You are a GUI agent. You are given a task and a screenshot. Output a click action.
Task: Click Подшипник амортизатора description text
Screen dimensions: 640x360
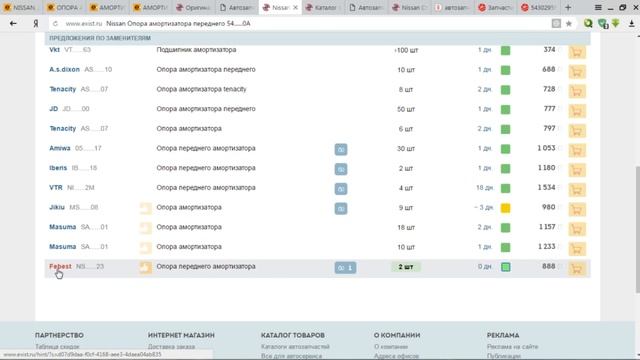click(x=196, y=50)
